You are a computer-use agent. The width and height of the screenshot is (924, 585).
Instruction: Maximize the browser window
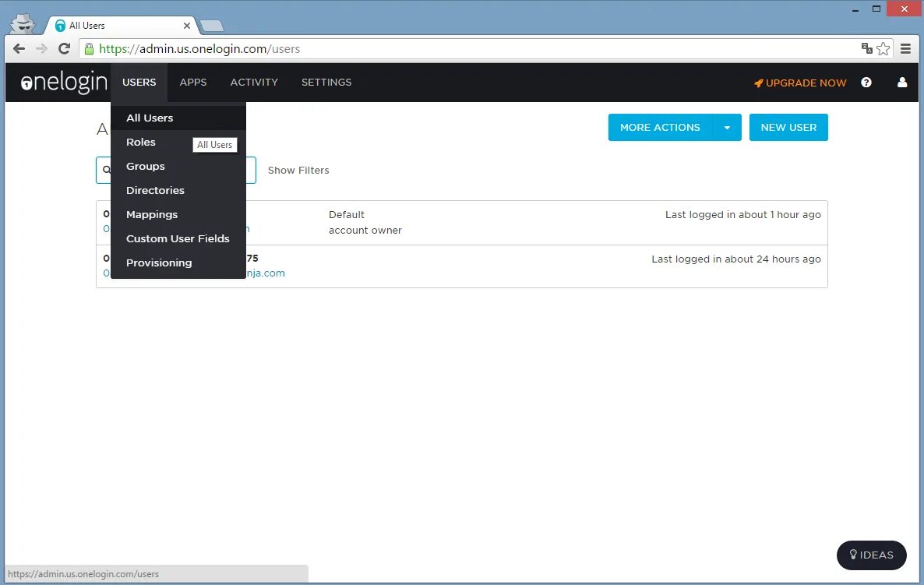(x=876, y=9)
